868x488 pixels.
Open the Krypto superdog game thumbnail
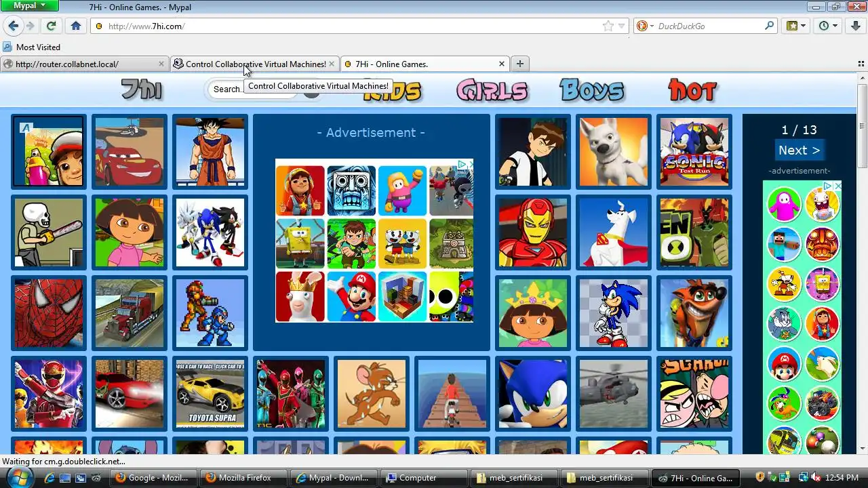click(614, 232)
